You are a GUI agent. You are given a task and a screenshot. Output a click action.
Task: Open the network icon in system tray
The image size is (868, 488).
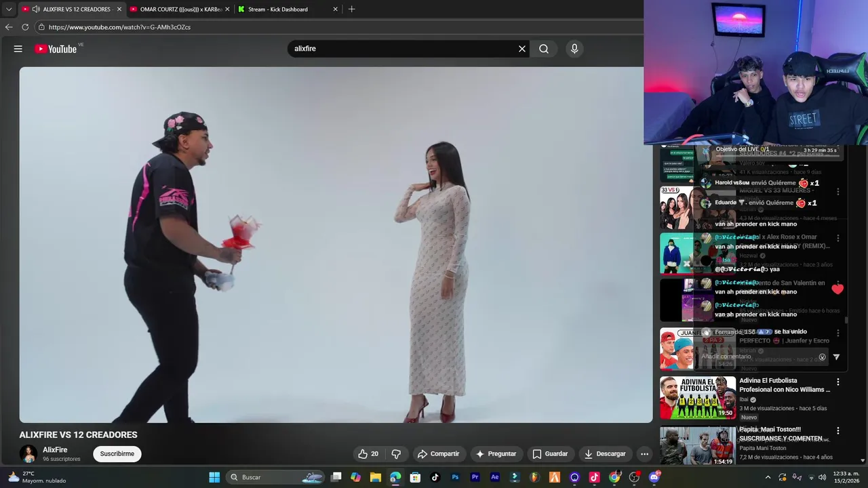point(811,477)
